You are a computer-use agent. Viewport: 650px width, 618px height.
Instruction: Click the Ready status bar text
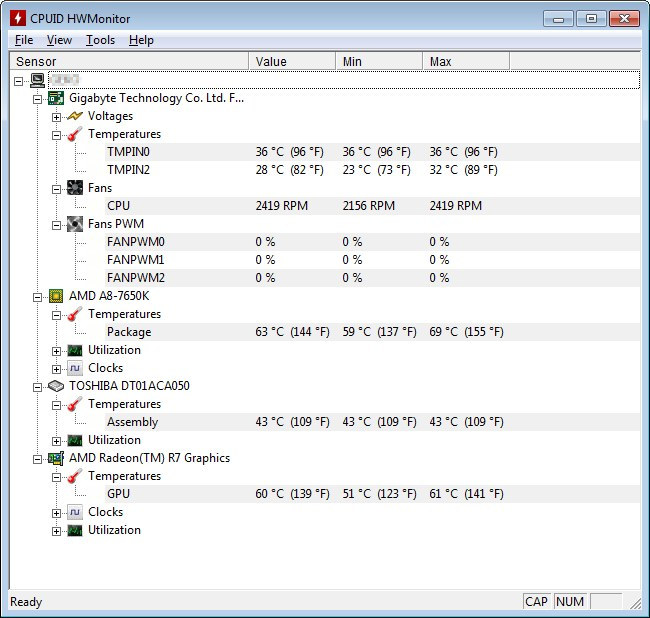[x=26, y=602]
